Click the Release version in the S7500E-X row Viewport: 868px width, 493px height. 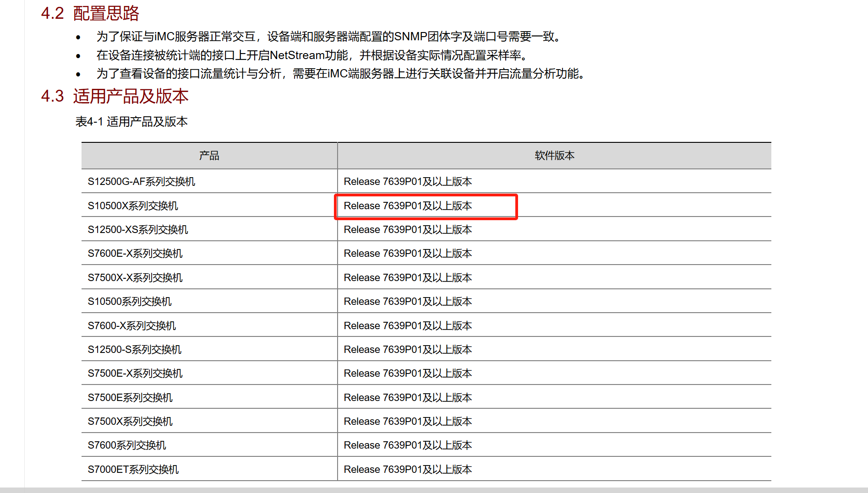[408, 374]
